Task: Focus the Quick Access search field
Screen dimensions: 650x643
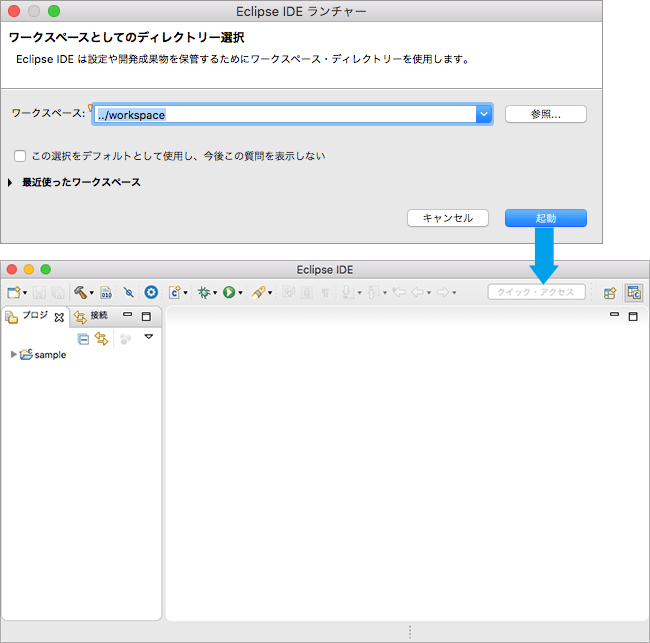Action: click(536, 292)
